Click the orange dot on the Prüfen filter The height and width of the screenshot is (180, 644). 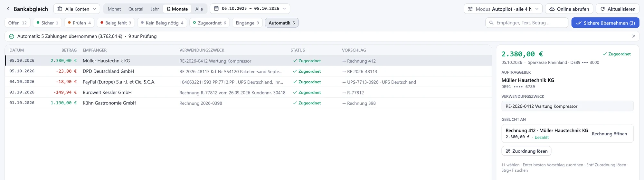tap(69, 22)
